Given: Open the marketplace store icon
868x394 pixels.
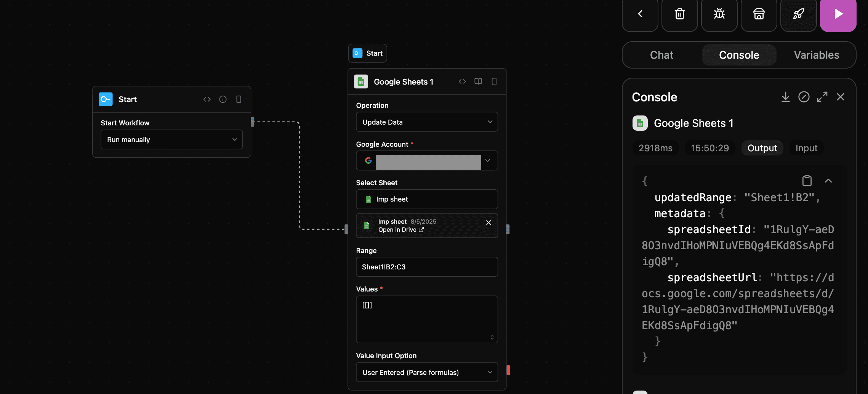Looking at the screenshot, I should click(x=759, y=14).
